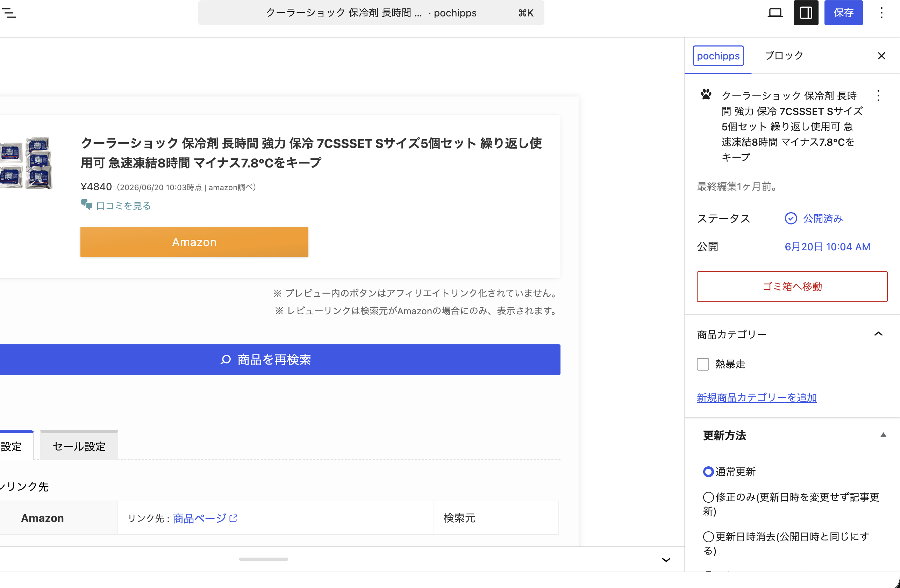
Task: Move post to trash with ゴミ箱へ移動
Action: click(792, 287)
